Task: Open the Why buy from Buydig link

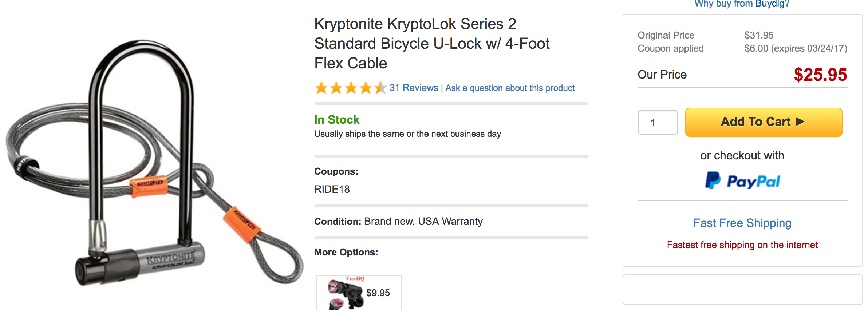Action: tap(742, 4)
